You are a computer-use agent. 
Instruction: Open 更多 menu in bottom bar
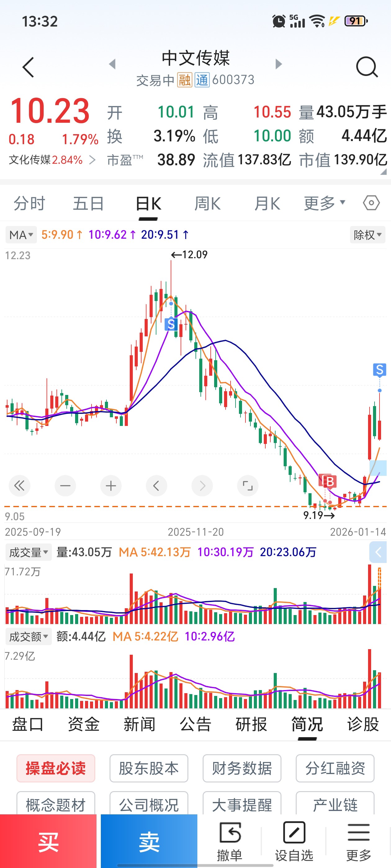pyautogui.click(x=359, y=841)
